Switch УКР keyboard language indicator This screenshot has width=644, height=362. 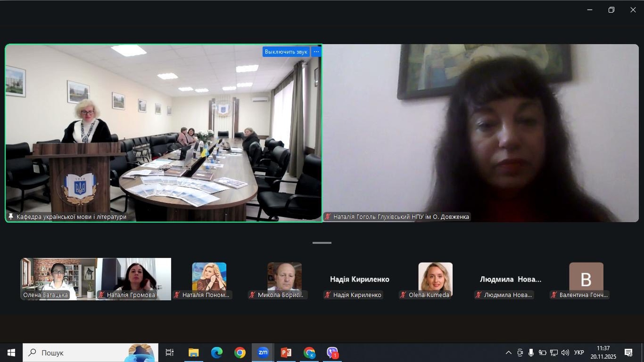[579, 353]
